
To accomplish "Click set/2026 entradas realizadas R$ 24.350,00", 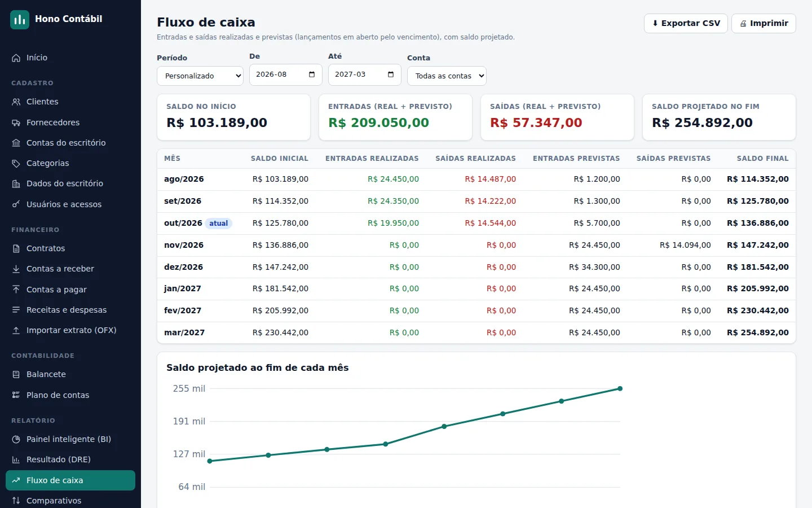I will 393,201.
